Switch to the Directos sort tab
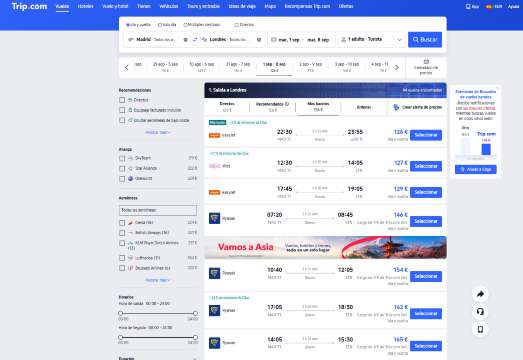 (x=227, y=107)
